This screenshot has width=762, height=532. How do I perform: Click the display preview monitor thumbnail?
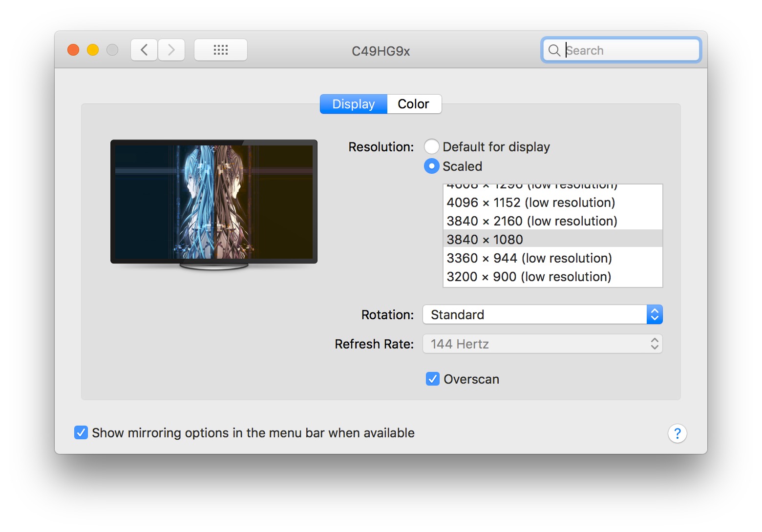[x=214, y=205]
